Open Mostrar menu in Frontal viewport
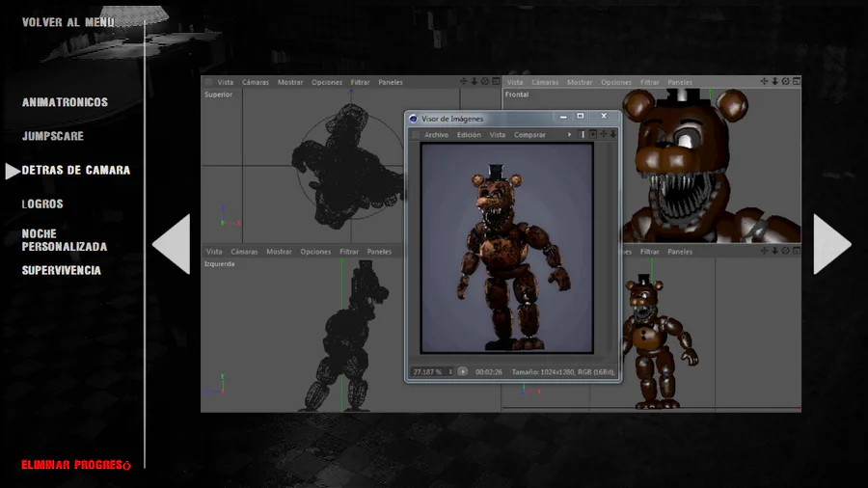 click(580, 82)
